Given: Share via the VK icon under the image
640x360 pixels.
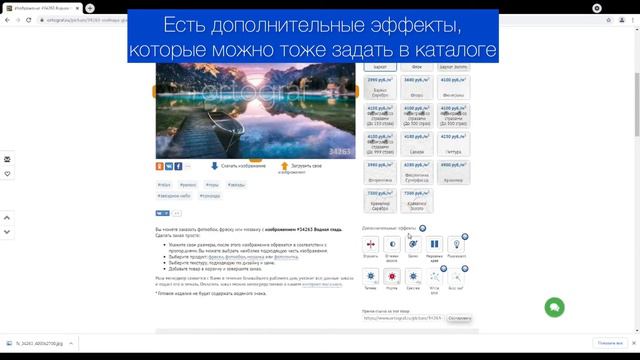Looking at the screenshot, I should pyautogui.click(x=169, y=166).
